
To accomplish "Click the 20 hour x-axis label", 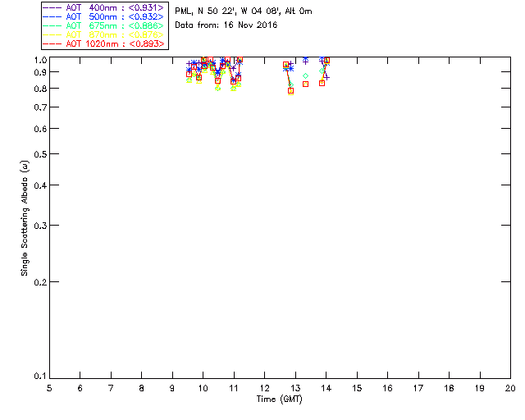I will coord(510,388).
